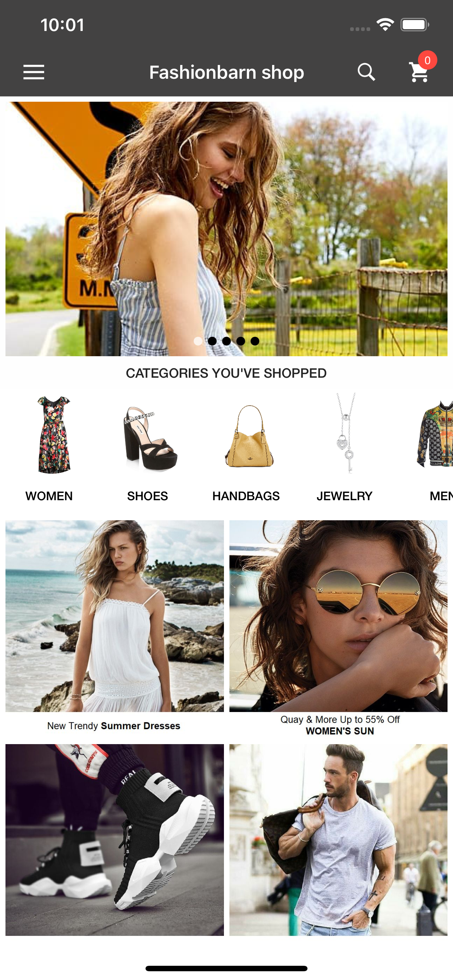Open Quay & More Women's Sun offer
The height and width of the screenshot is (980, 453).
[340, 725]
